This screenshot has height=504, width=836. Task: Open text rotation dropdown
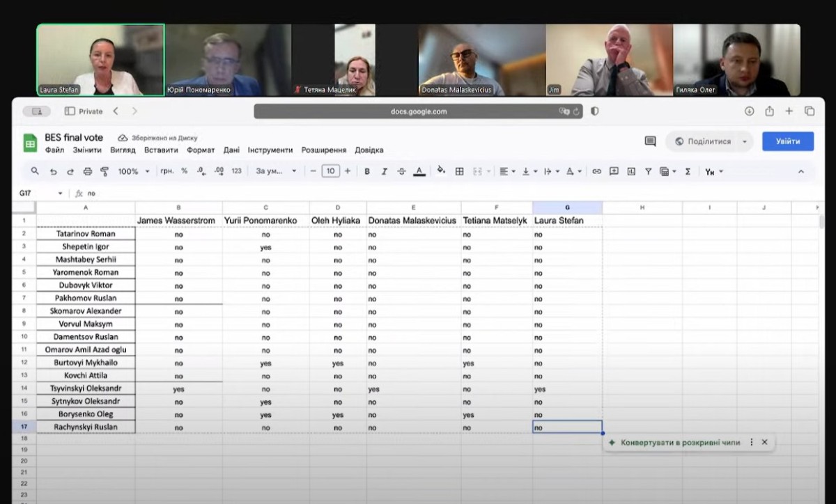point(573,171)
